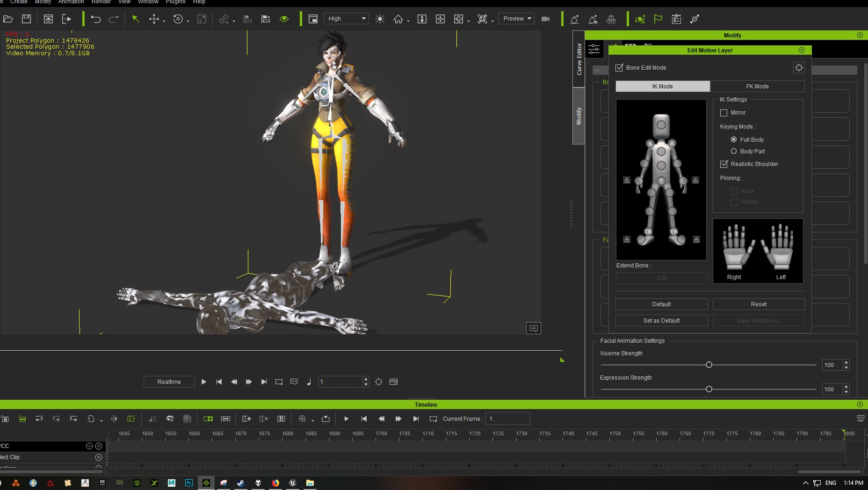Show timeline via playback bar list icon
The height and width of the screenshot is (490, 868).
393,382
